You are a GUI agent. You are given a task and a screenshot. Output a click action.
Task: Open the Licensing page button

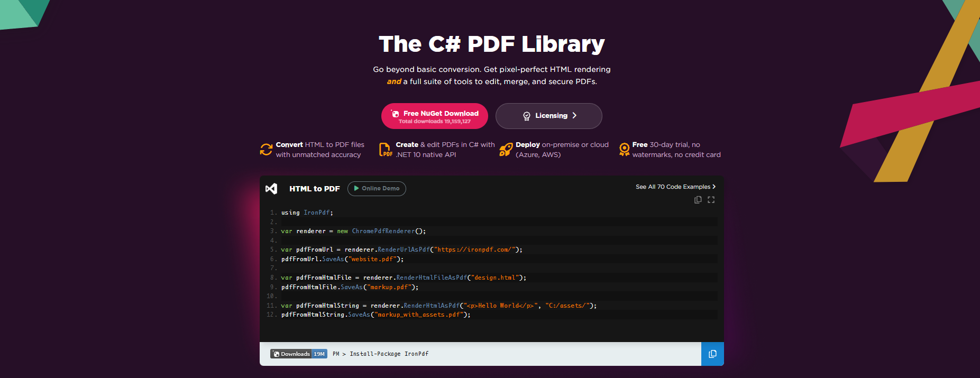pyautogui.click(x=548, y=116)
